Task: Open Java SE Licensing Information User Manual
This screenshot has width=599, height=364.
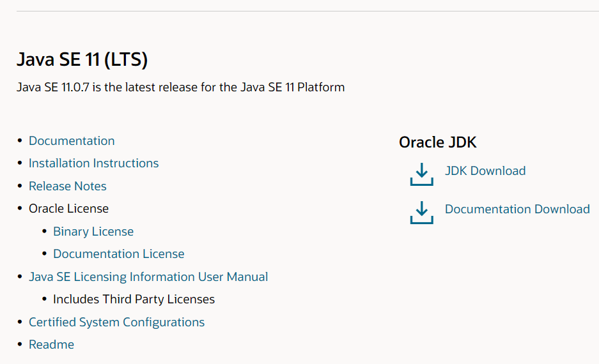Action: pyautogui.click(x=148, y=277)
